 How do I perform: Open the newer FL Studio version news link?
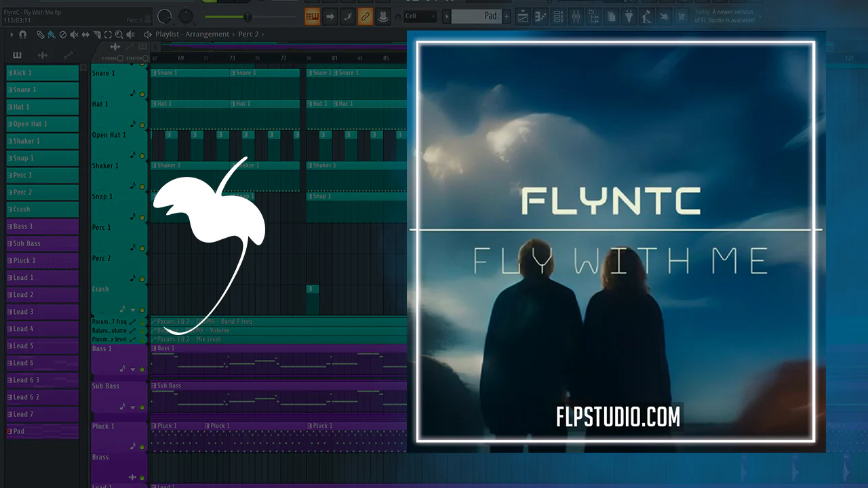724,16
